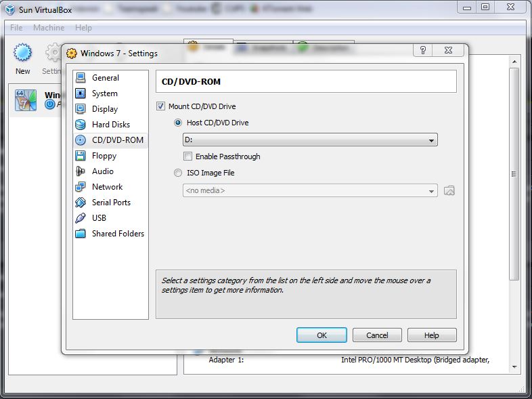This screenshot has width=532, height=399.
Task: Click the Floppy label in category list
Action: coord(104,156)
